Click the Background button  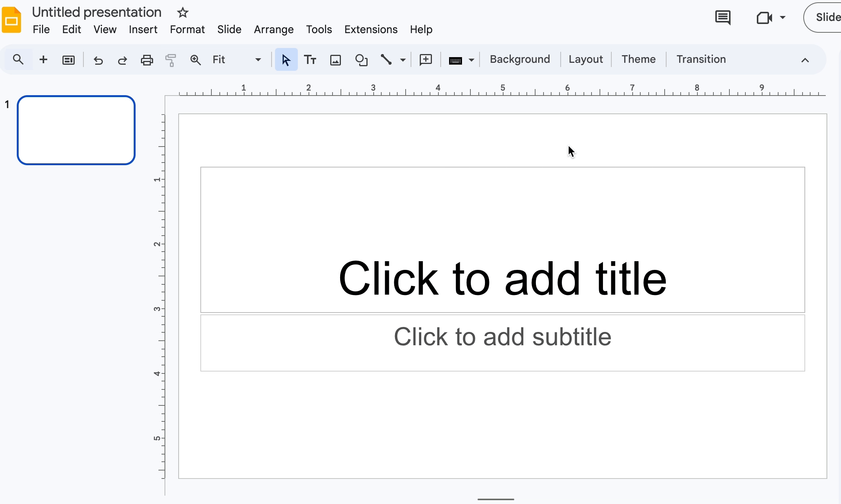[x=520, y=59]
